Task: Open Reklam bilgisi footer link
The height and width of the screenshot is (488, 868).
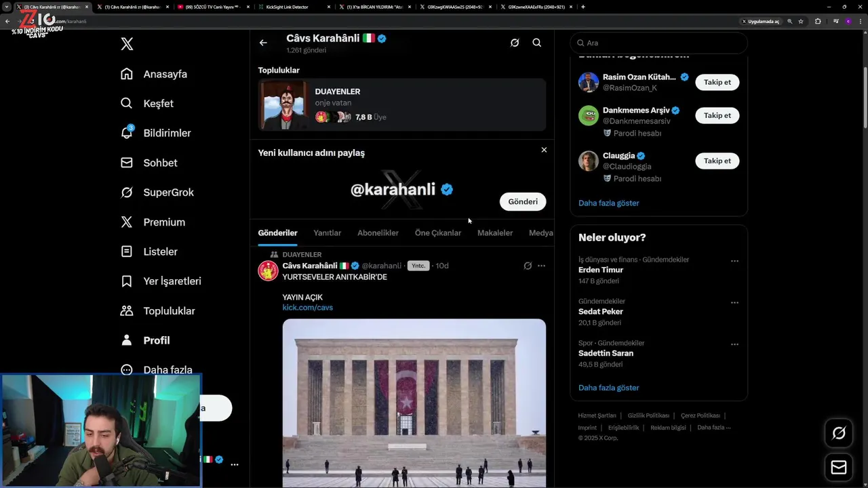Action: pos(668,428)
